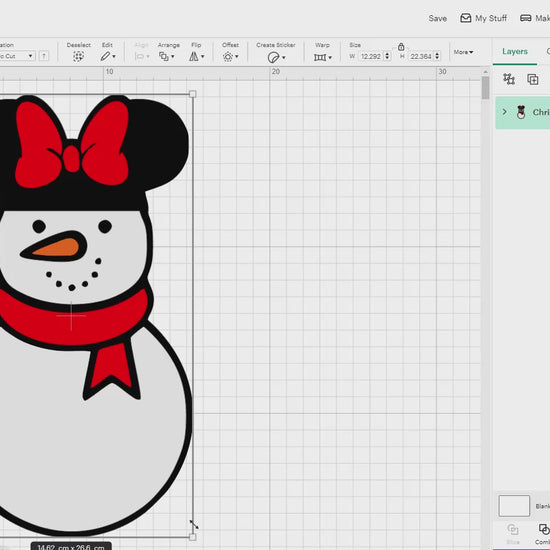Click the height stepper arrows
This screenshot has height=550, width=550.
click(x=437, y=56)
